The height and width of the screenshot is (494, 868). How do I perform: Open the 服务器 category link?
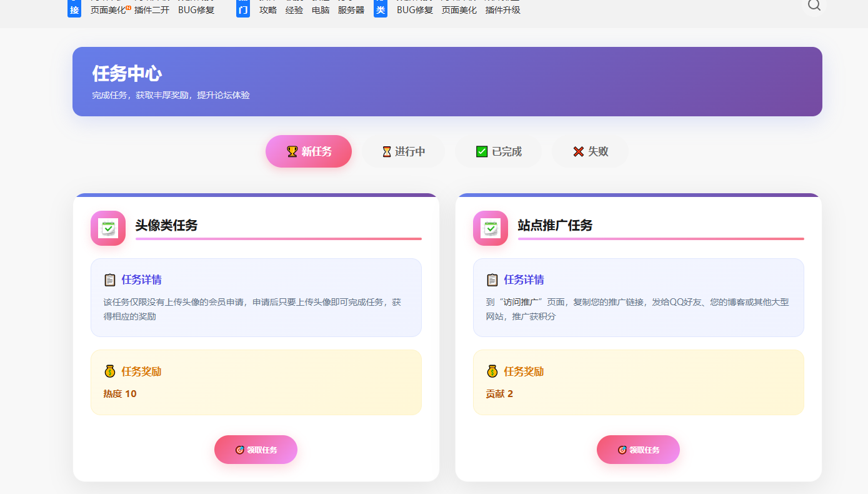(x=351, y=10)
